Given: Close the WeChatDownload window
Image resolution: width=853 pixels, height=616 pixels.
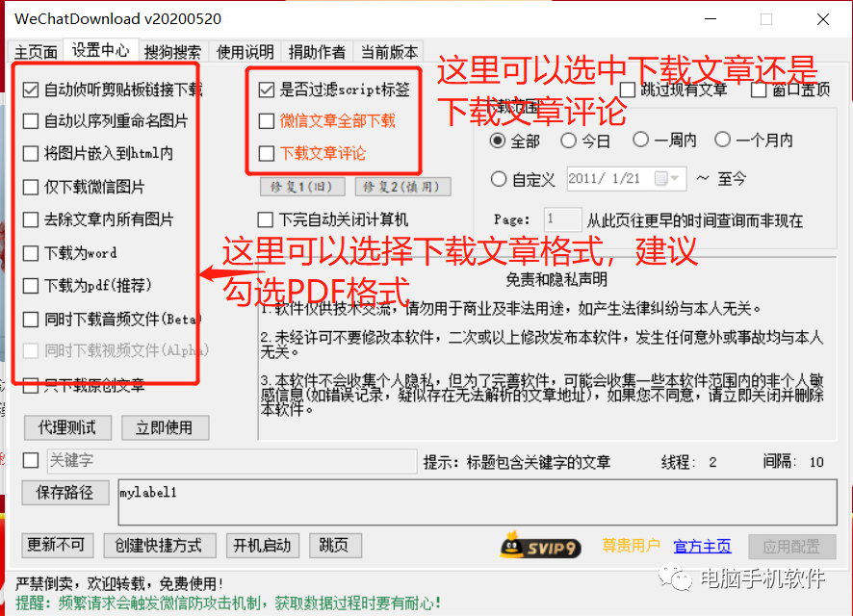Looking at the screenshot, I should (823, 19).
